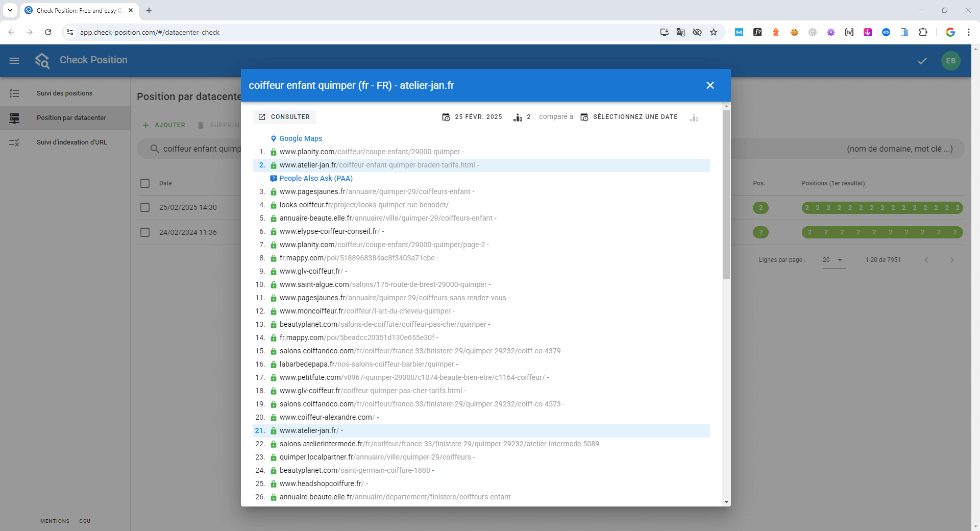
Task: Click position badge 2 for 25/02/2025 row
Action: (x=761, y=208)
